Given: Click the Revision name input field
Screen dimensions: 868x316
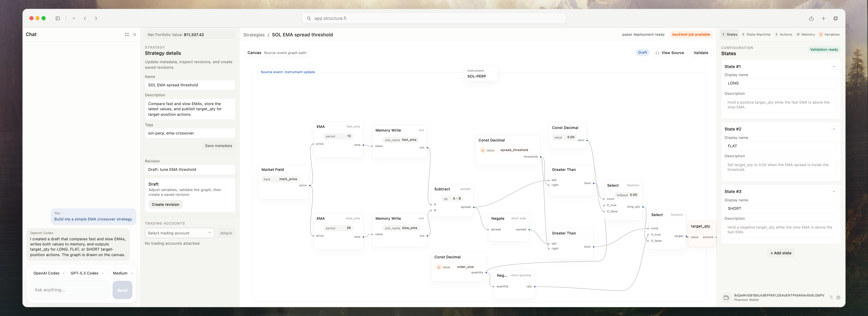Looking at the screenshot, I should coord(190,170).
